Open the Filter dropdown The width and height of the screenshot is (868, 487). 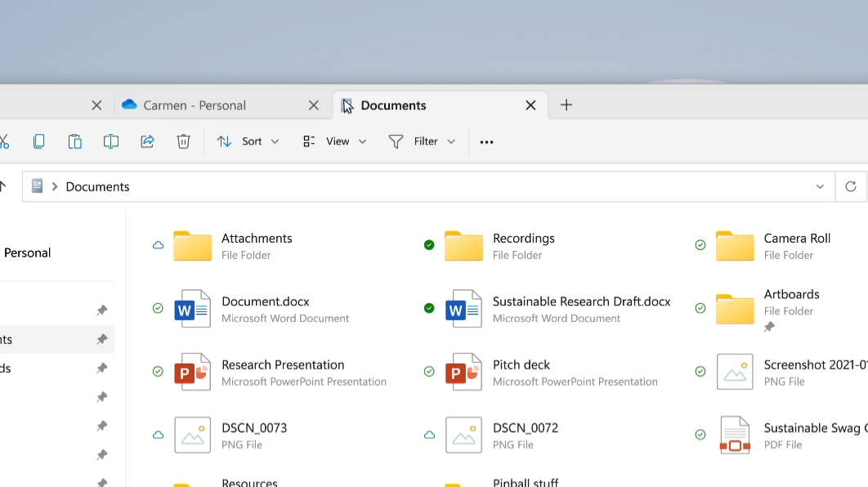[422, 141]
